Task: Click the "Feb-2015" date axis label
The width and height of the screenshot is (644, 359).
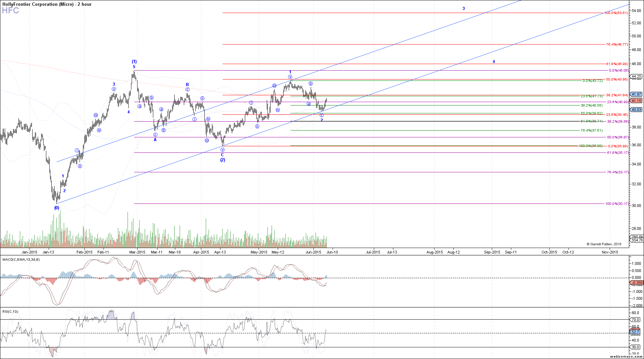Action: click(84, 252)
